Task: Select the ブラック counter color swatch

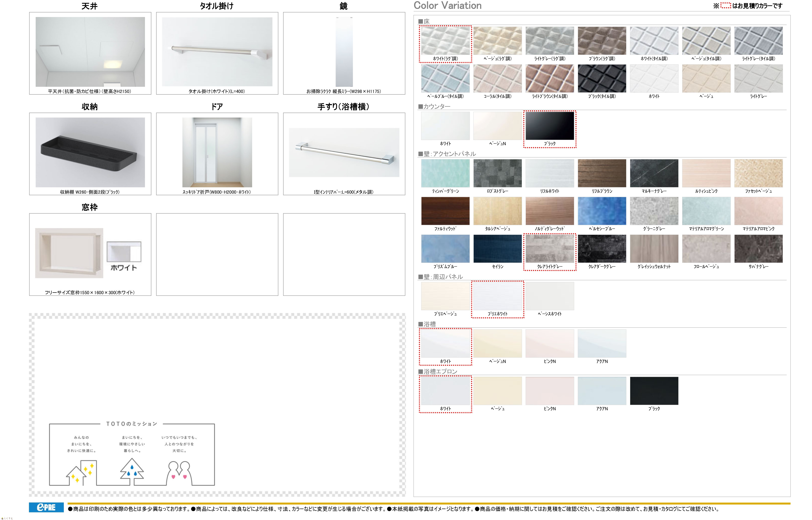Action: [x=550, y=126]
